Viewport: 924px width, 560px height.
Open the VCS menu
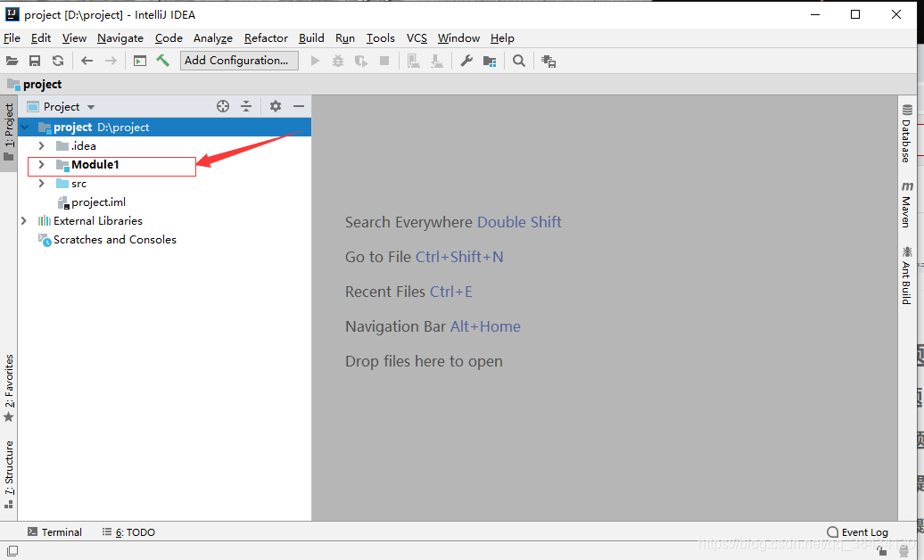[417, 37]
